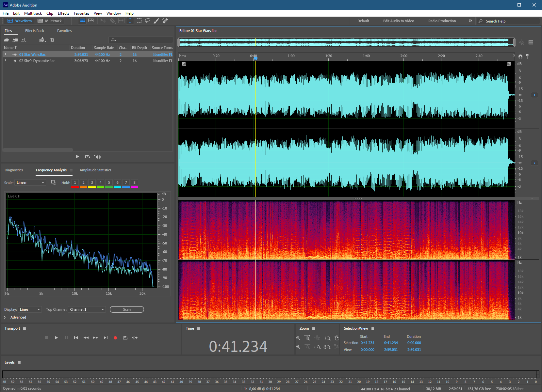Show more workspaces overflow arrows
Viewport: 542px width, 392px height.
(x=470, y=21)
